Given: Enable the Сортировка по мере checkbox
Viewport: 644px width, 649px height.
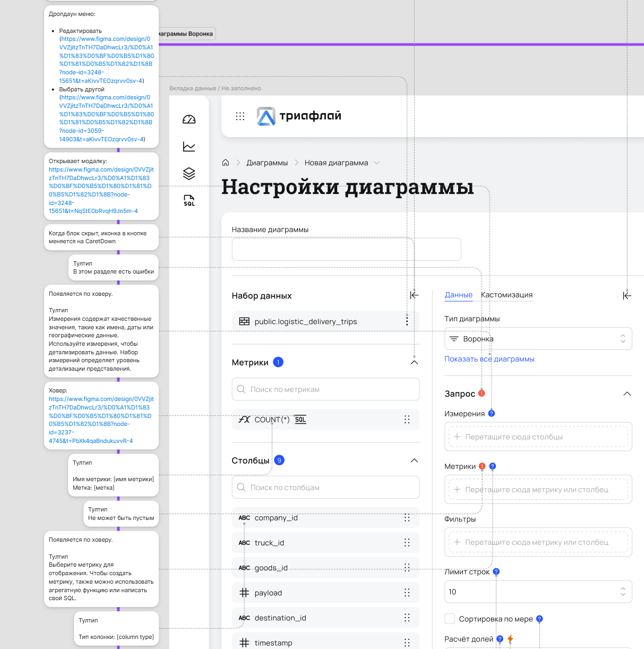Looking at the screenshot, I should click(x=450, y=619).
